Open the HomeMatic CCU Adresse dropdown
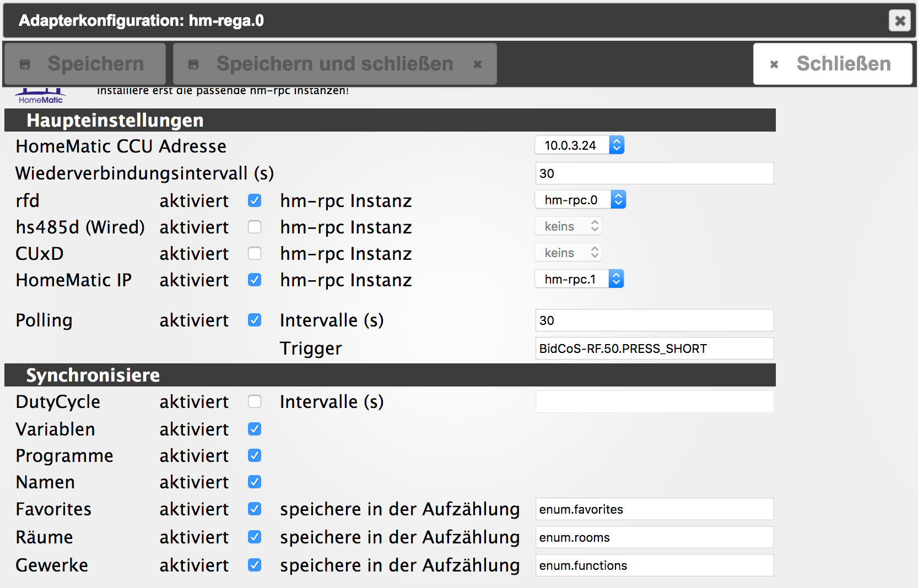Viewport: 918px width, 588px height. (x=579, y=145)
